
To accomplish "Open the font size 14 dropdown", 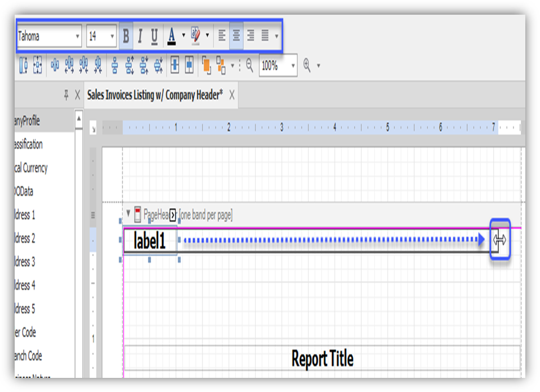I will point(111,36).
